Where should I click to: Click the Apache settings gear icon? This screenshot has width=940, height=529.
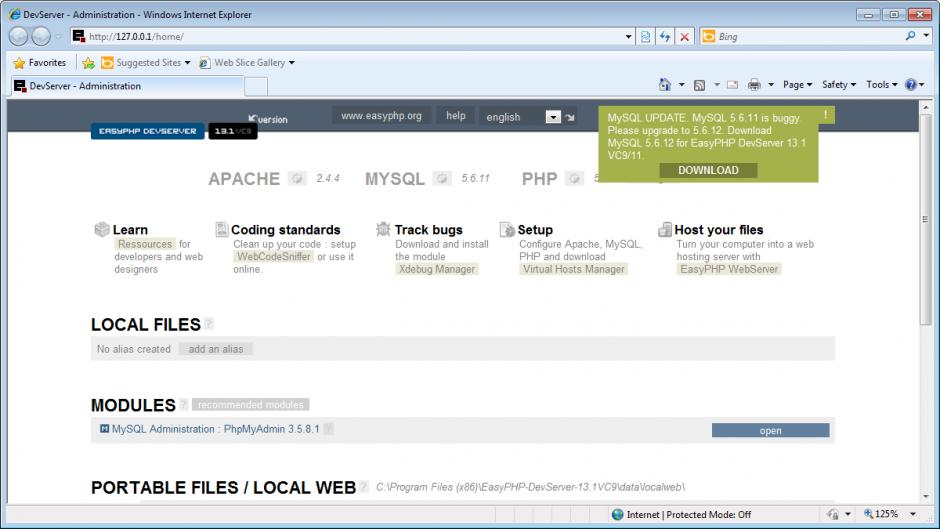pos(297,179)
